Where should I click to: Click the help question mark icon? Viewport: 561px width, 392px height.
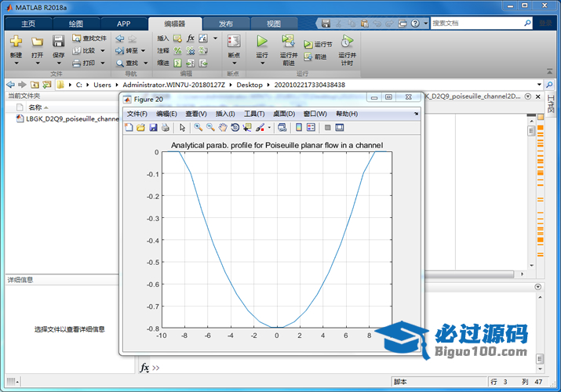coord(415,24)
